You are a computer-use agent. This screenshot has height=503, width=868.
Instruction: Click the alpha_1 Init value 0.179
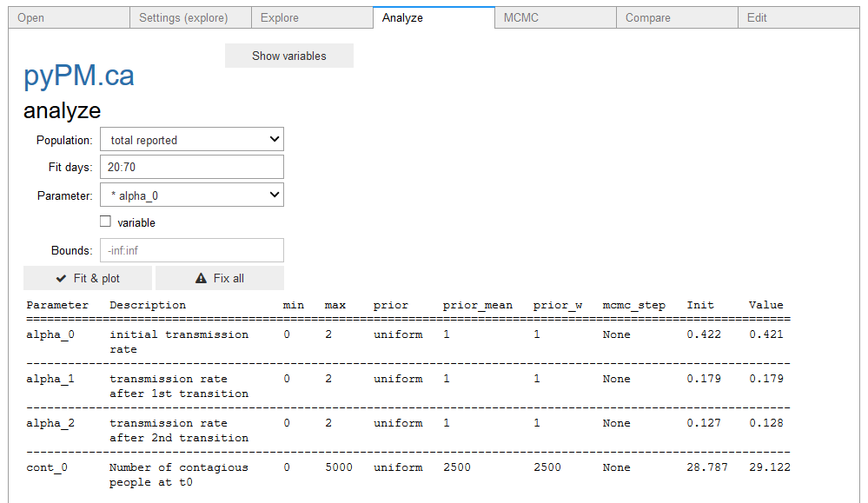pyautogui.click(x=704, y=379)
